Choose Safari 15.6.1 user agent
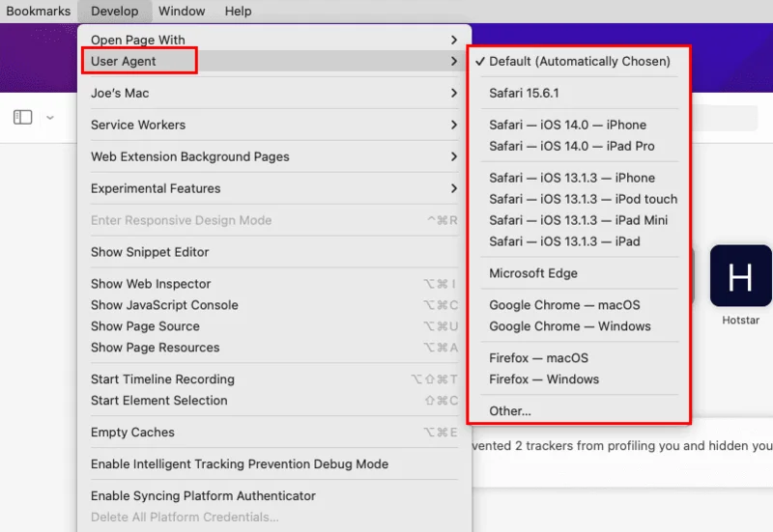 pos(524,93)
